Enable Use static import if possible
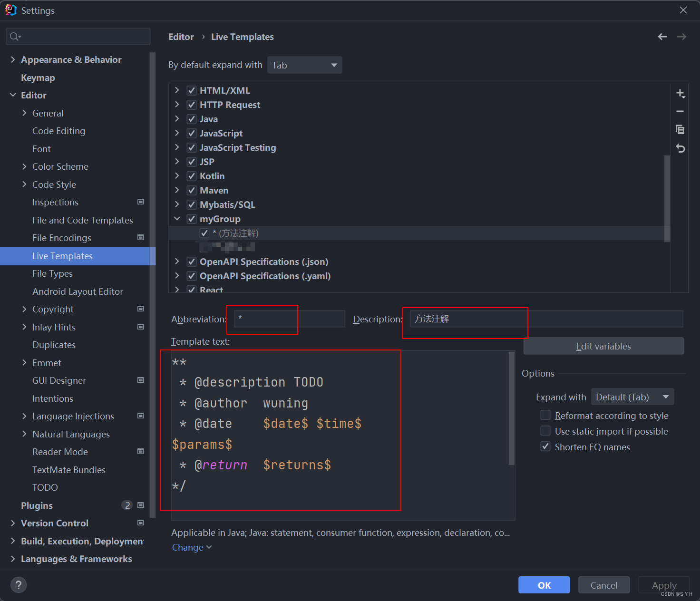 coord(545,431)
